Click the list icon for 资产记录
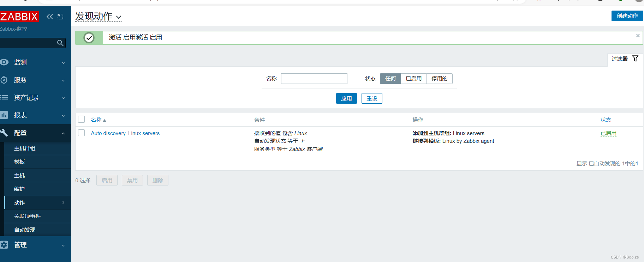The height and width of the screenshot is (262, 644). [x=4, y=97]
